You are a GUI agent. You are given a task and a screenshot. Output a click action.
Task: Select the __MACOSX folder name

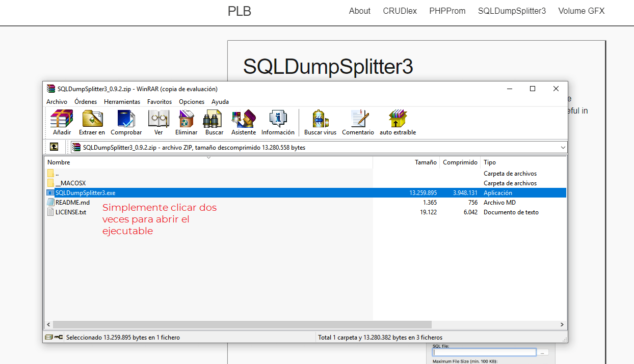tap(70, 183)
